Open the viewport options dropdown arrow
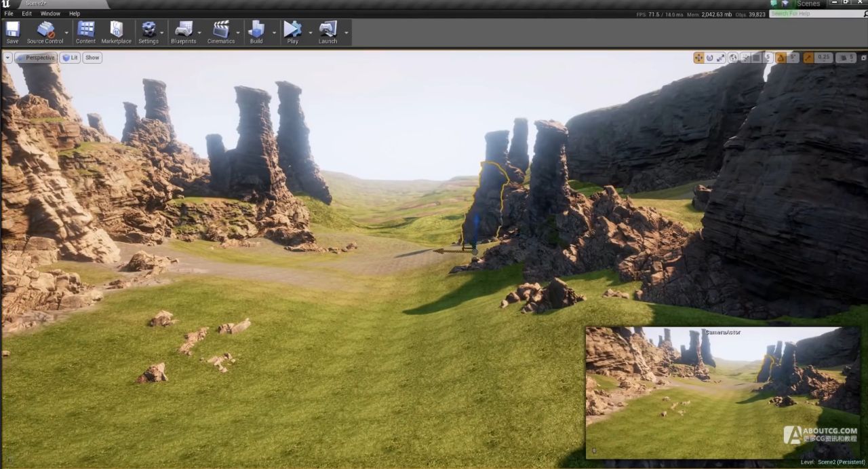Screen dimensions: 868x469 (x=7, y=58)
